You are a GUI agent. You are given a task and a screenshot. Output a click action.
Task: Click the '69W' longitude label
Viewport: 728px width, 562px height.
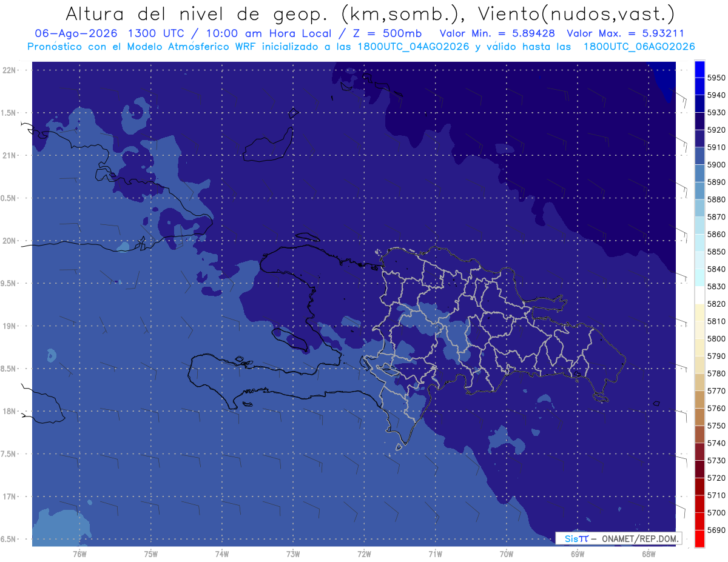point(578,555)
